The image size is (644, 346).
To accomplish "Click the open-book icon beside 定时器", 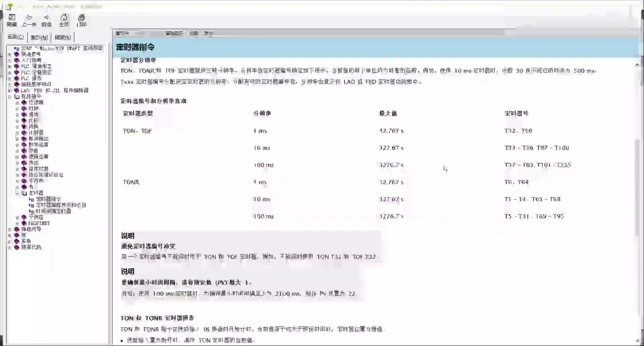I will [x=24, y=193].
